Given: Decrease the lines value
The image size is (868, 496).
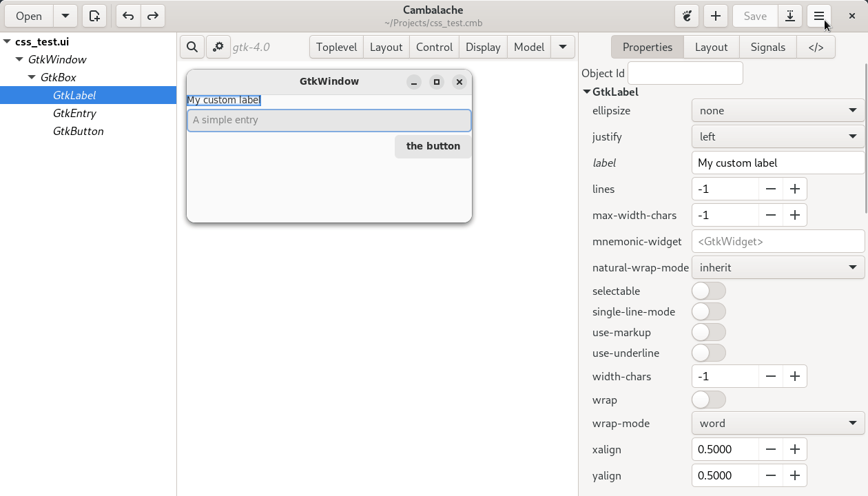Looking at the screenshot, I should point(771,189).
